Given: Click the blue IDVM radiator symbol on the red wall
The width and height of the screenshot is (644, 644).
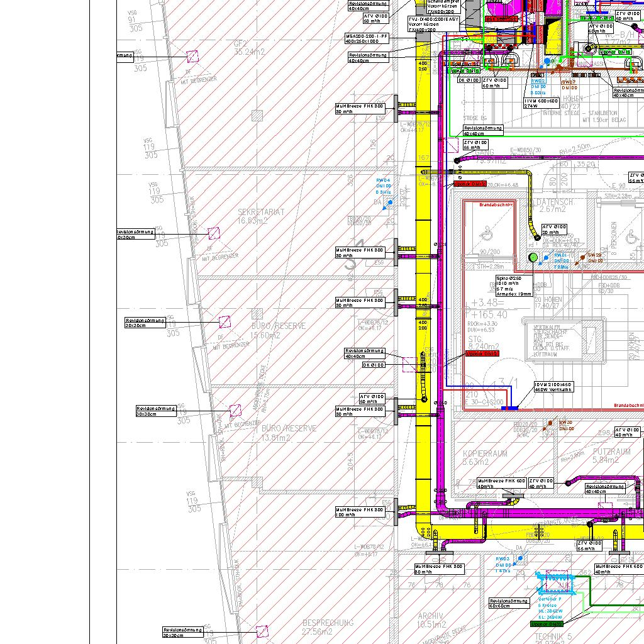Looking at the screenshot, I should [509, 409].
